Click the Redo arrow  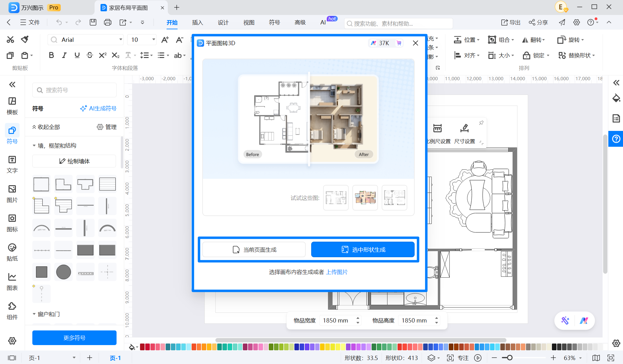tap(78, 22)
